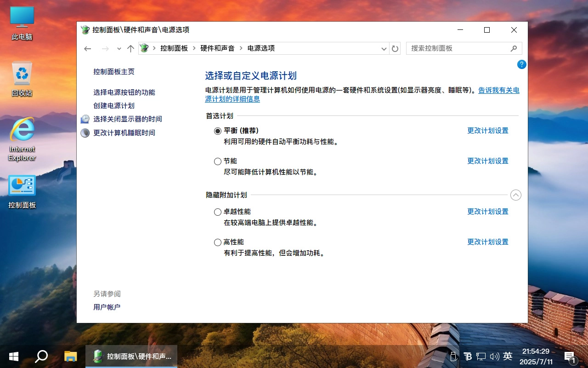Open 创建电源计划 link in sidebar
588x368 pixels.
114,105
